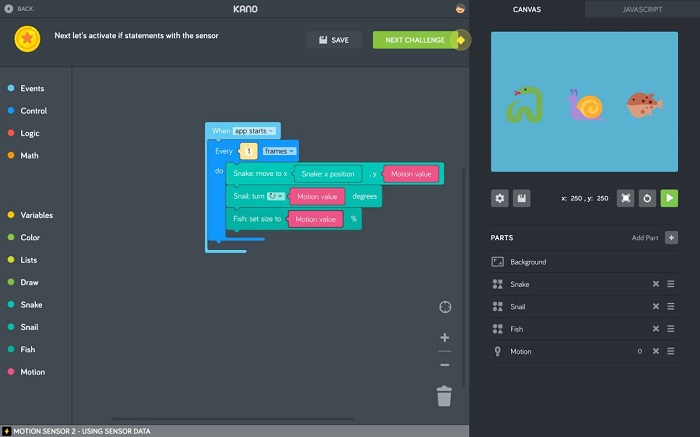Click the Next Challenge button
This screenshot has height=437, width=700.
coord(415,40)
